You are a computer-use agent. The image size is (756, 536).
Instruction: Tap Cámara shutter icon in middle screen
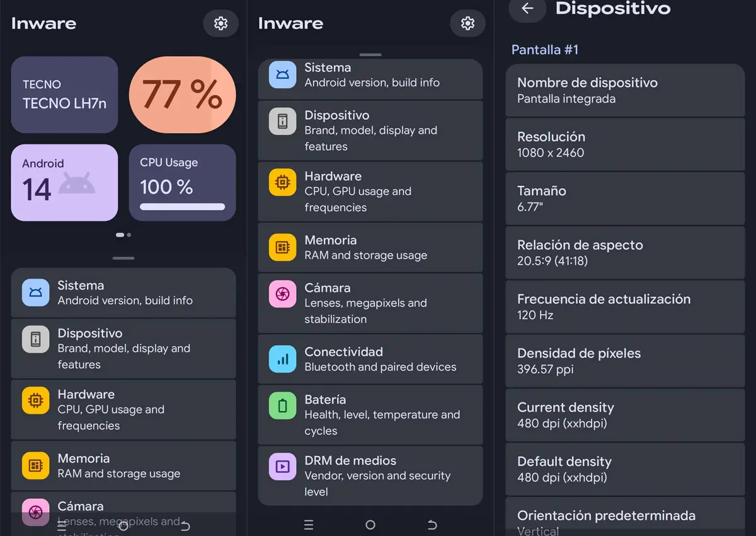click(x=282, y=294)
